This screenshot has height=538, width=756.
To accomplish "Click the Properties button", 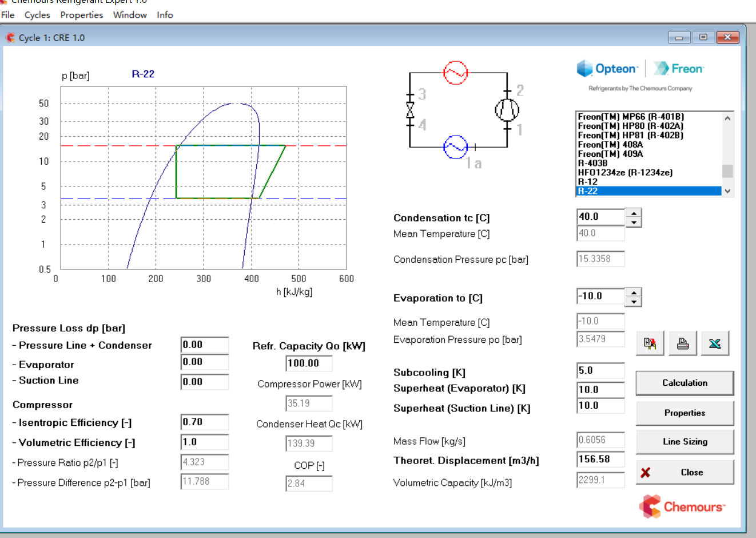I will [x=685, y=413].
